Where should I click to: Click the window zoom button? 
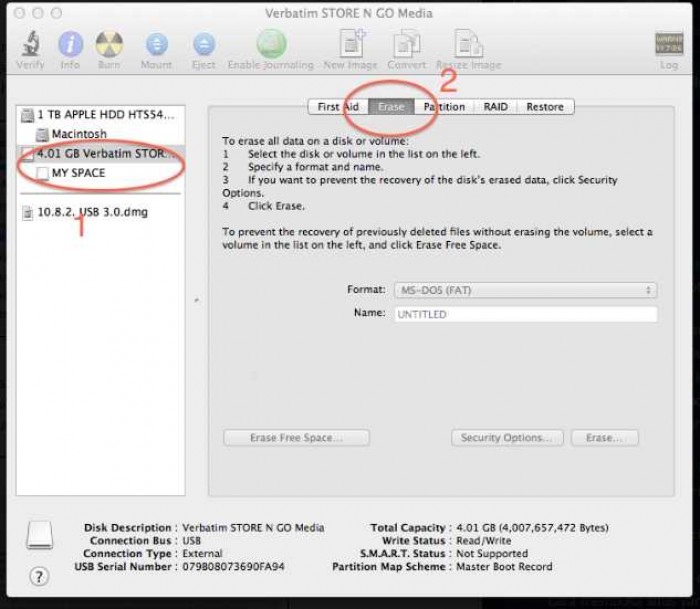coord(56,13)
